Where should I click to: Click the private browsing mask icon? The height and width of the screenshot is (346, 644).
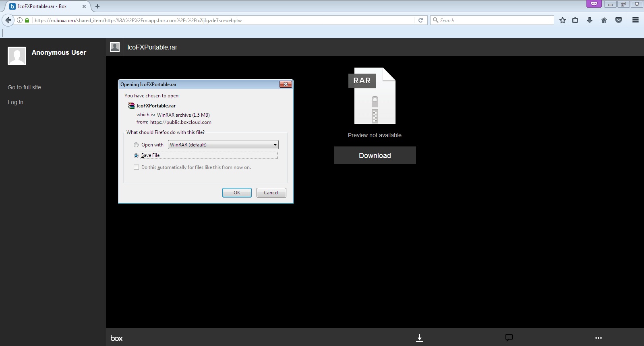[x=594, y=4]
